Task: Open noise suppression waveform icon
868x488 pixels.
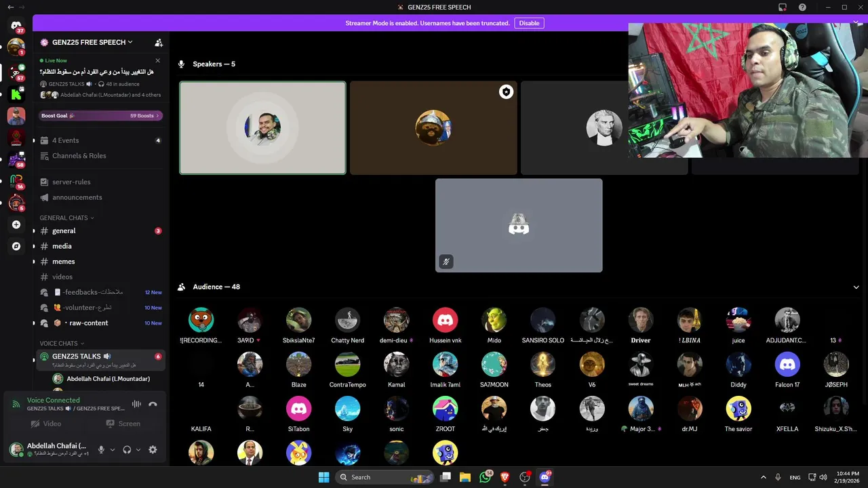Action: point(136,404)
